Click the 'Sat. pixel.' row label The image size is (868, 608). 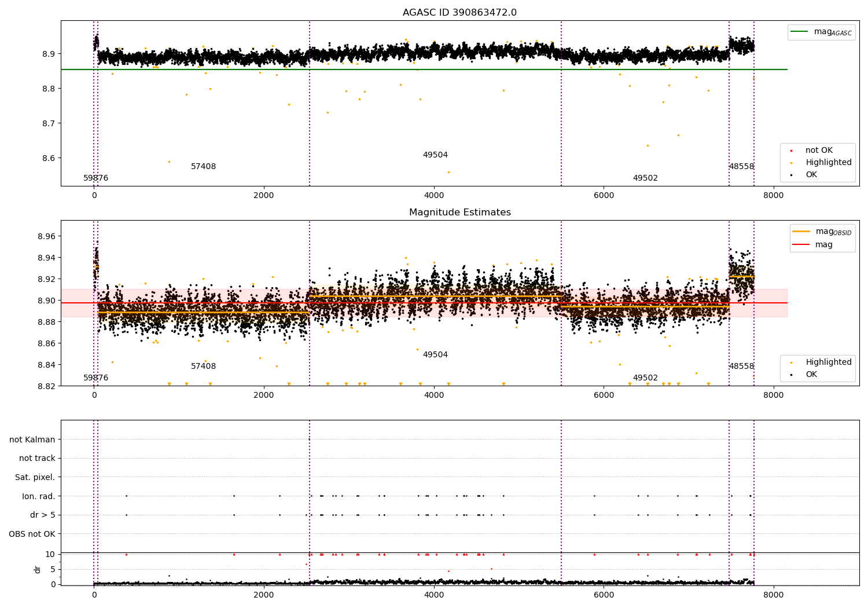pyautogui.click(x=35, y=477)
